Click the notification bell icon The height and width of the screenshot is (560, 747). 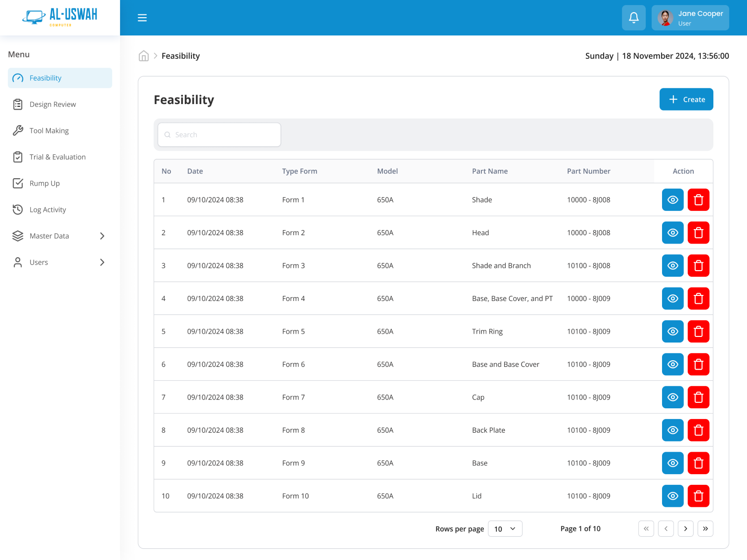(x=634, y=17)
